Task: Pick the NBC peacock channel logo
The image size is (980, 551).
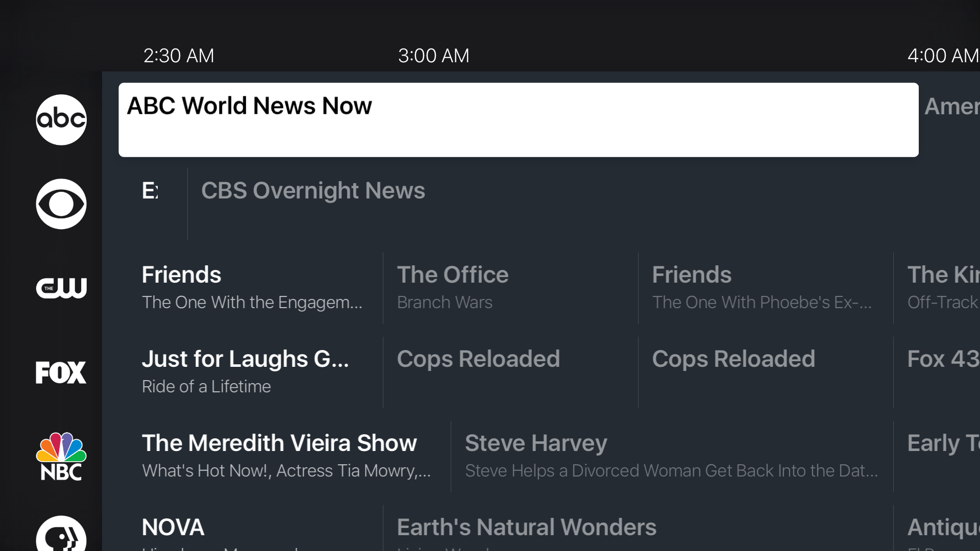Action: tap(61, 457)
